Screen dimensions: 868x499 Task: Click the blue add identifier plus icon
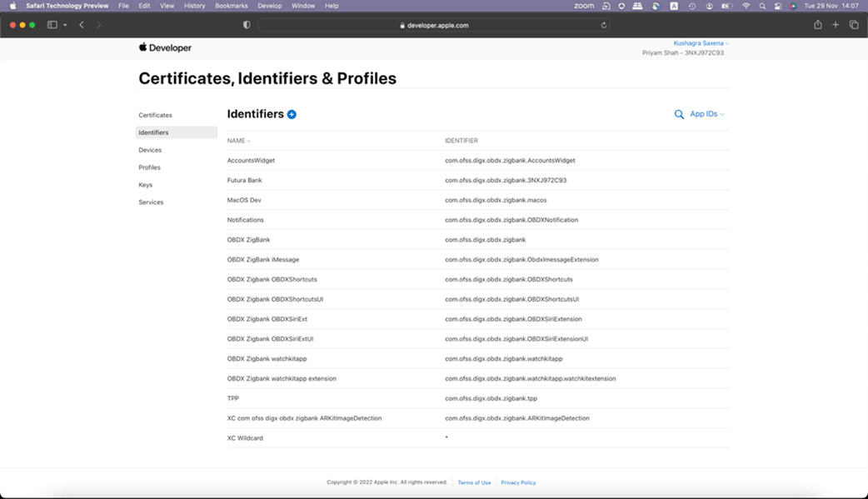(292, 114)
